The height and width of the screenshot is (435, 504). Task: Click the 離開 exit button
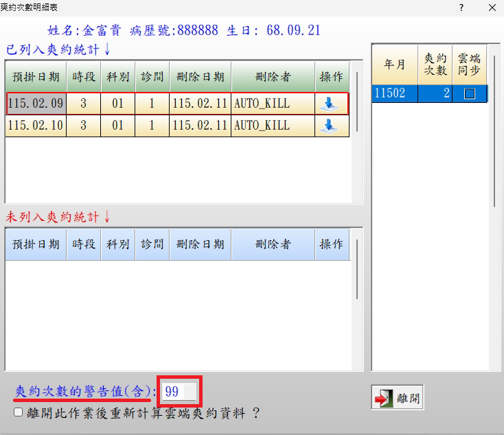tap(397, 397)
